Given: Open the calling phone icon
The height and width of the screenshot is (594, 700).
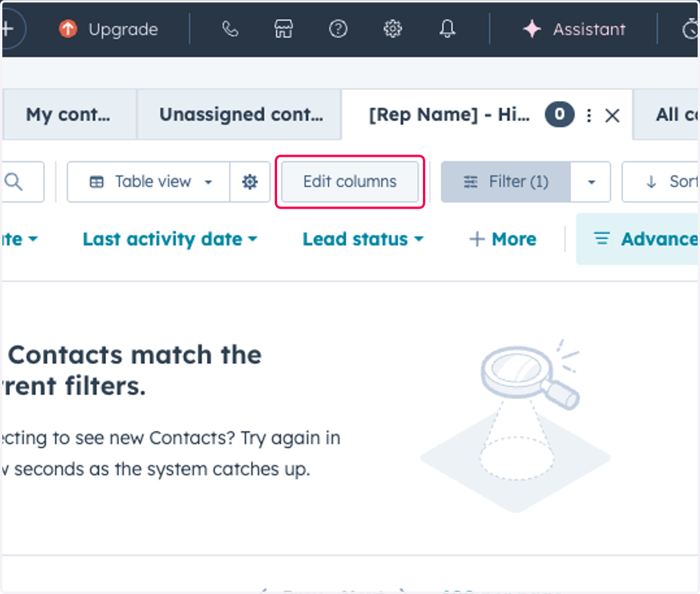Looking at the screenshot, I should [230, 29].
